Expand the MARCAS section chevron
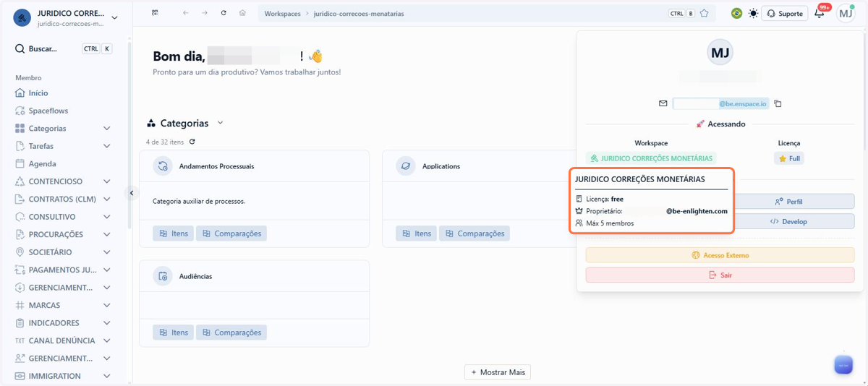 pyautogui.click(x=107, y=305)
